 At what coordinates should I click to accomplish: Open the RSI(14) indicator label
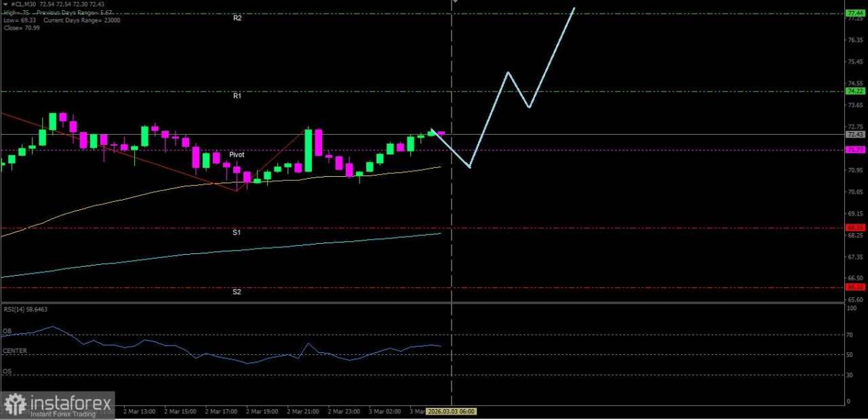pos(25,309)
